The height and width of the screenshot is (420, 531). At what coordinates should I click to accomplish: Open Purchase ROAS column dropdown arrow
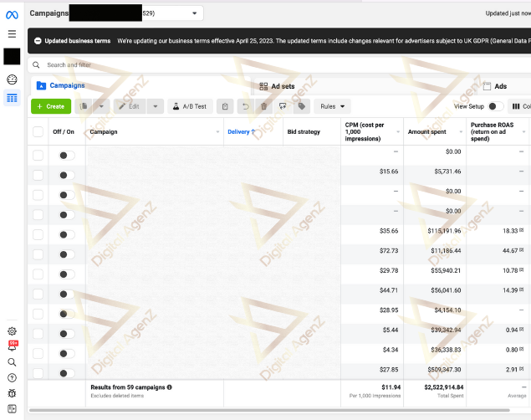(x=523, y=131)
